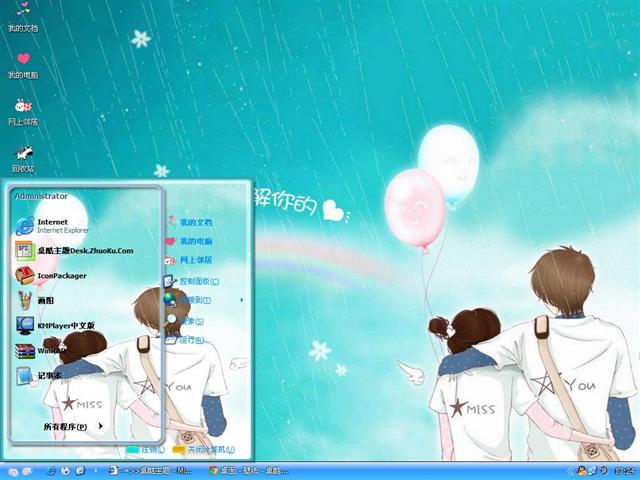Open 画图 paint program in Start menu
The height and width of the screenshot is (480, 640).
pos(35,300)
